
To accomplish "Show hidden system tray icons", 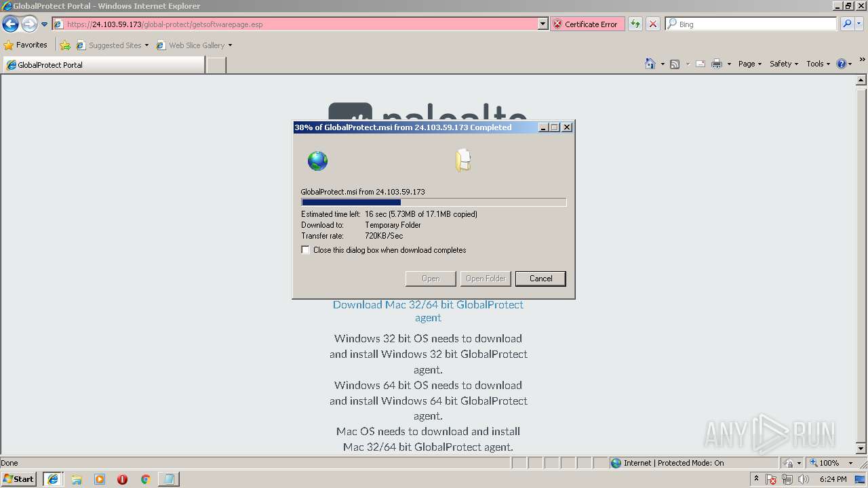I will point(757,479).
